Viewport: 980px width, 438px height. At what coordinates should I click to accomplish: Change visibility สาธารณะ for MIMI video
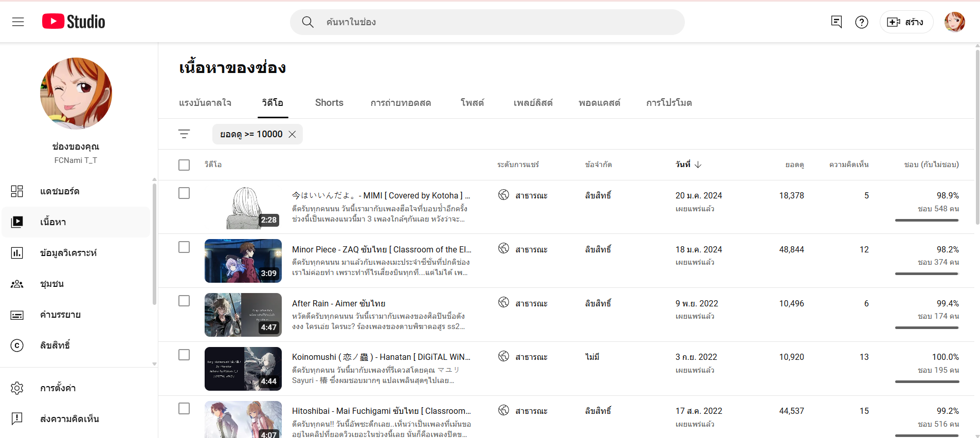click(x=523, y=195)
